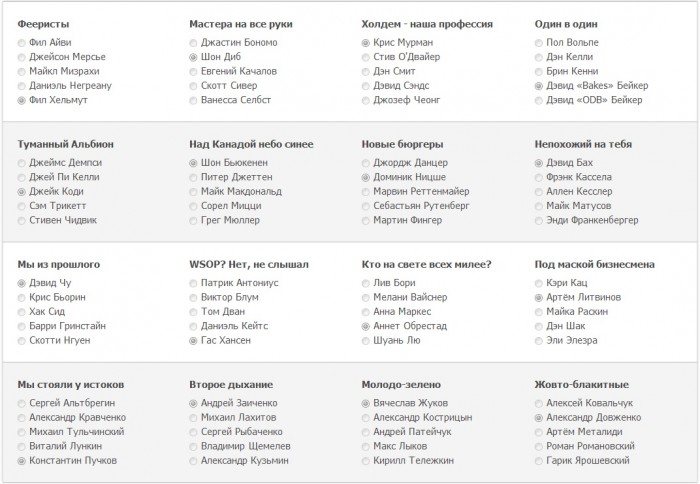Select the Фил Айви radio button
Image resolution: width=700 pixels, height=484 pixels.
[23, 43]
